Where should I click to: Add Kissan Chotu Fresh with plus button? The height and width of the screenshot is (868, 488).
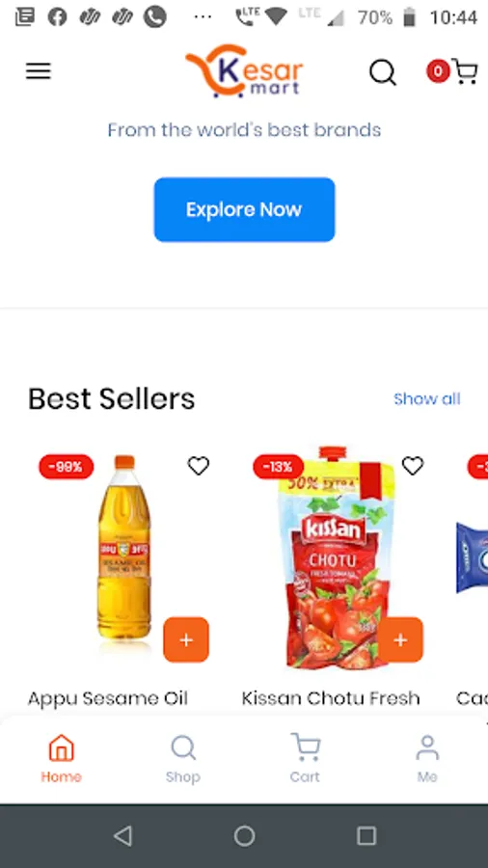400,640
